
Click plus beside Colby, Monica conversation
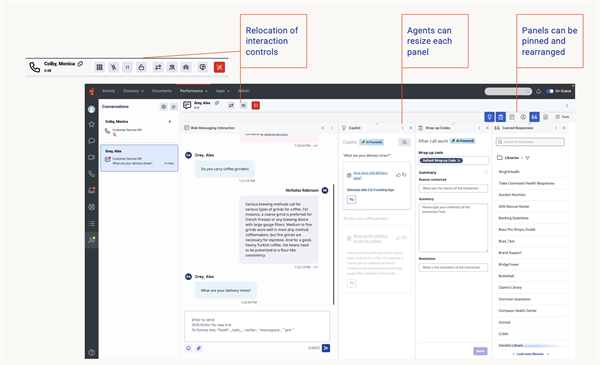pyautogui.click(x=170, y=122)
